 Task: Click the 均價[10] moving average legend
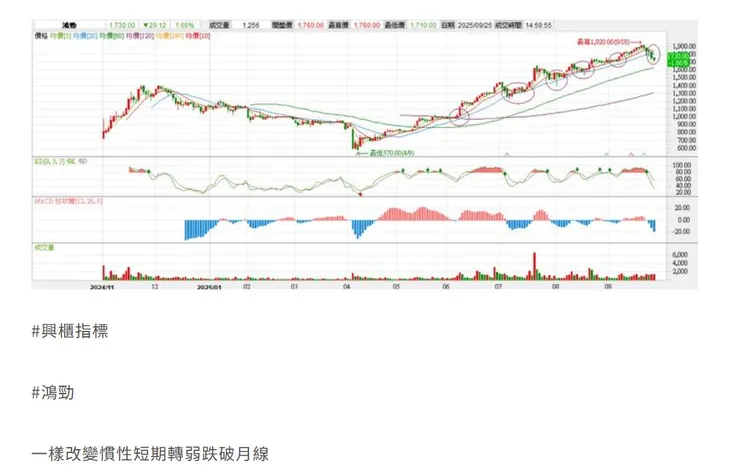[x=198, y=36]
